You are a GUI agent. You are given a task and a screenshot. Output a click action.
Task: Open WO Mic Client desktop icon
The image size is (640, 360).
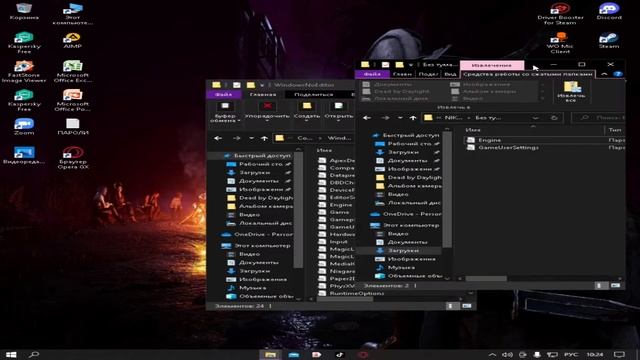[560, 42]
